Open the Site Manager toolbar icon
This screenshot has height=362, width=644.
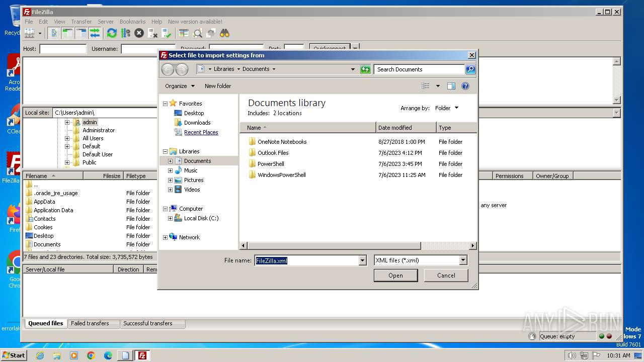[x=30, y=33]
